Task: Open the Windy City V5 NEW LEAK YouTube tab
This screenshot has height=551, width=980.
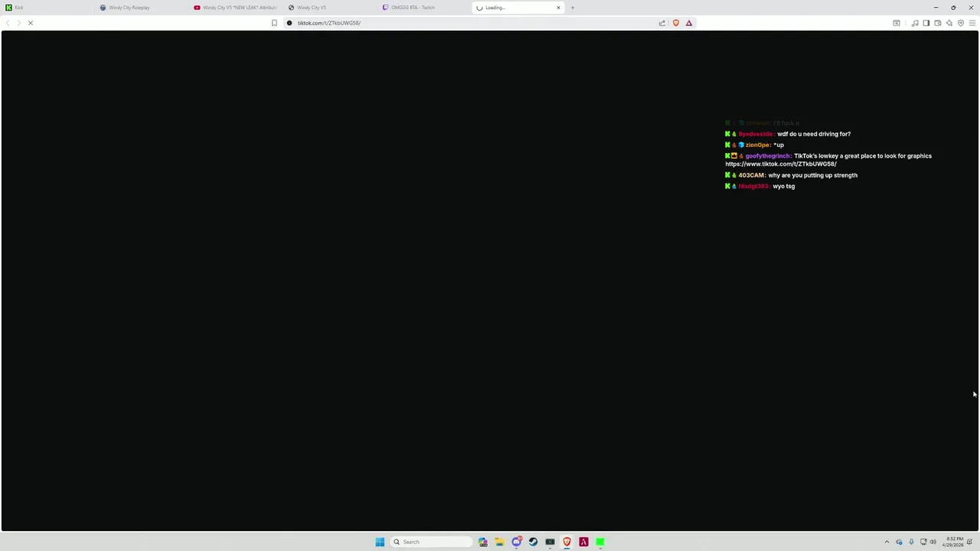Action: (234, 8)
